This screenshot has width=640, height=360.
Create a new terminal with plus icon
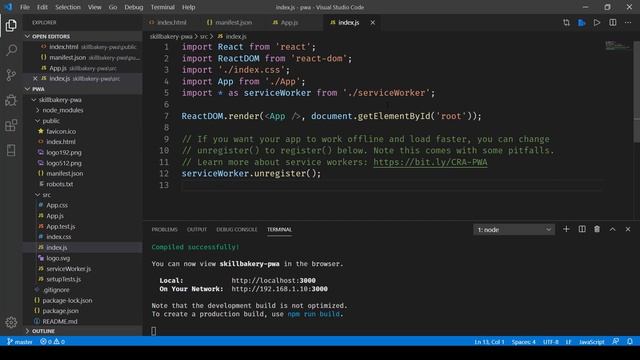coord(566,229)
